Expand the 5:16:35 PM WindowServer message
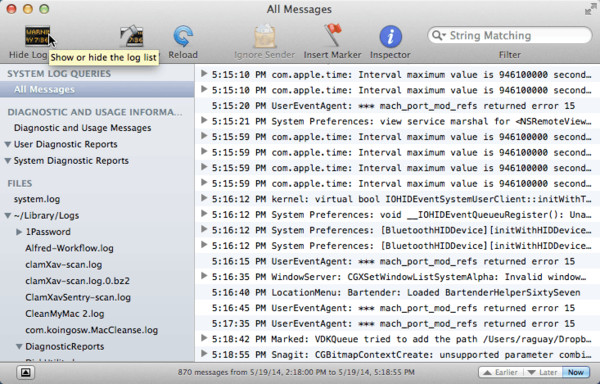 pyautogui.click(x=204, y=276)
